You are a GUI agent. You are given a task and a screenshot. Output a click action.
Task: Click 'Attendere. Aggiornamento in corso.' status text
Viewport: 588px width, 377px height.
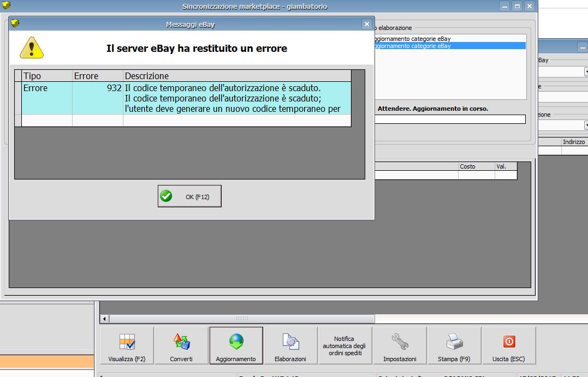tap(433, 109)
